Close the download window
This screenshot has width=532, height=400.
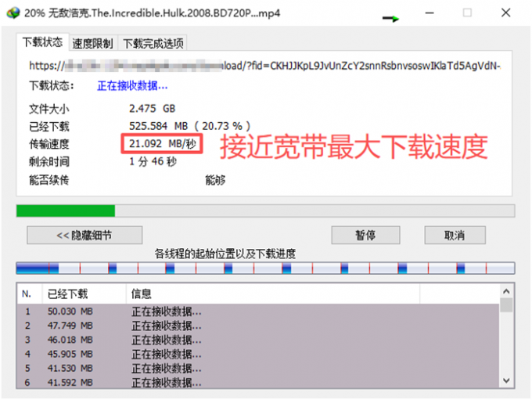[506, 13]
